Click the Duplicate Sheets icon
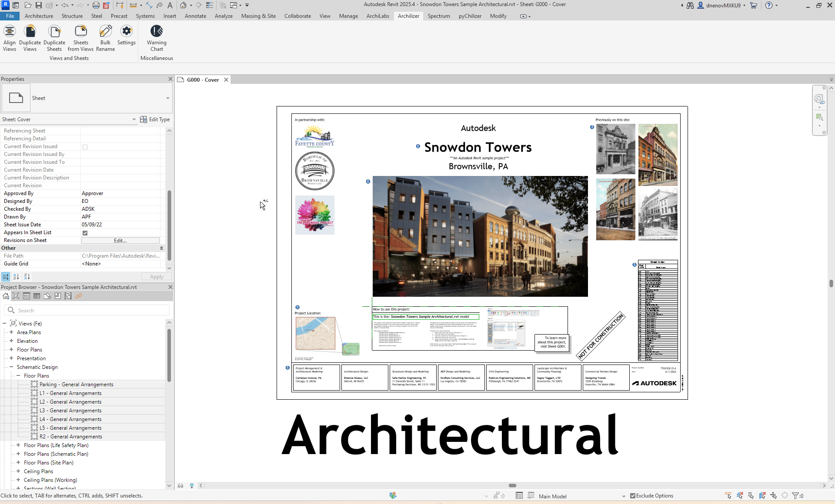 (x=54, y=31)
